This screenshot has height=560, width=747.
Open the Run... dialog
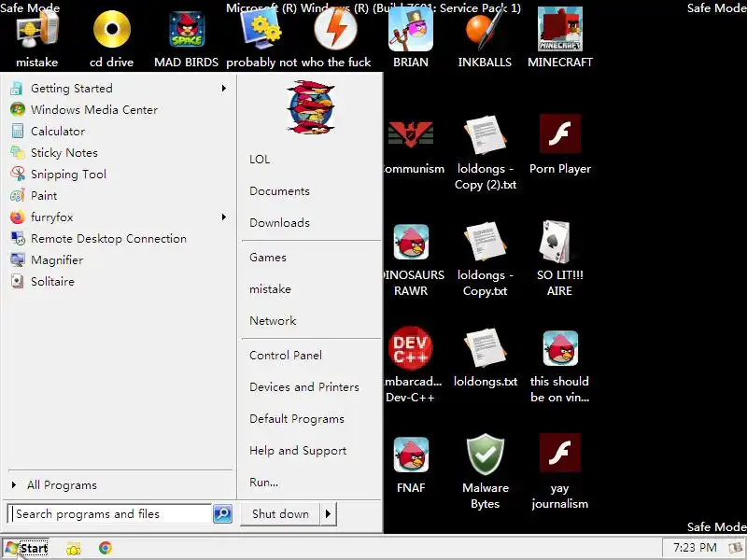pyautogui.click(x=264, y=482)
